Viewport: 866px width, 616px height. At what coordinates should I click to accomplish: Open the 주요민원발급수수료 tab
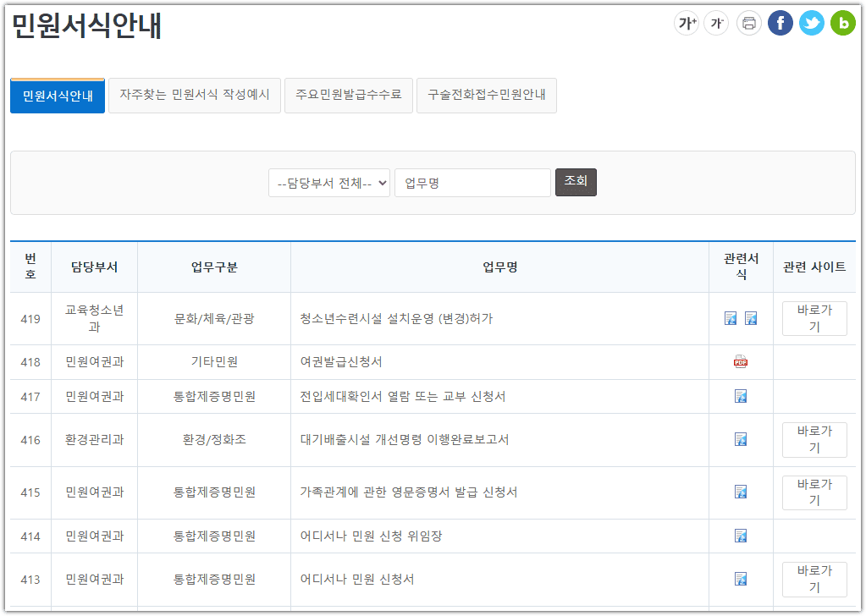pyautogui.click(x=348, y=95)
